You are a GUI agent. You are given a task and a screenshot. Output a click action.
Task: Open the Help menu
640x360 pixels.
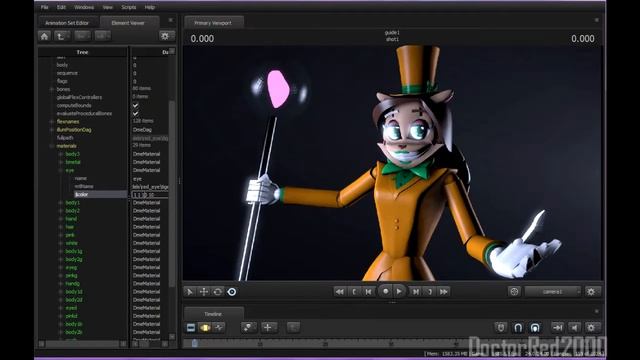pos(150,7)
